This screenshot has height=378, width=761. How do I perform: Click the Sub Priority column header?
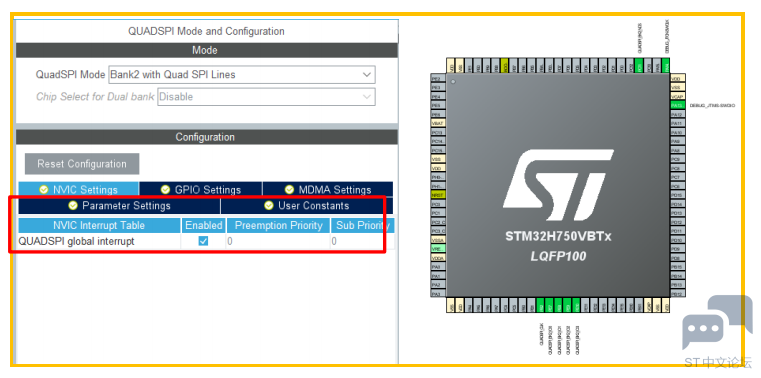(x=362, y=226)
